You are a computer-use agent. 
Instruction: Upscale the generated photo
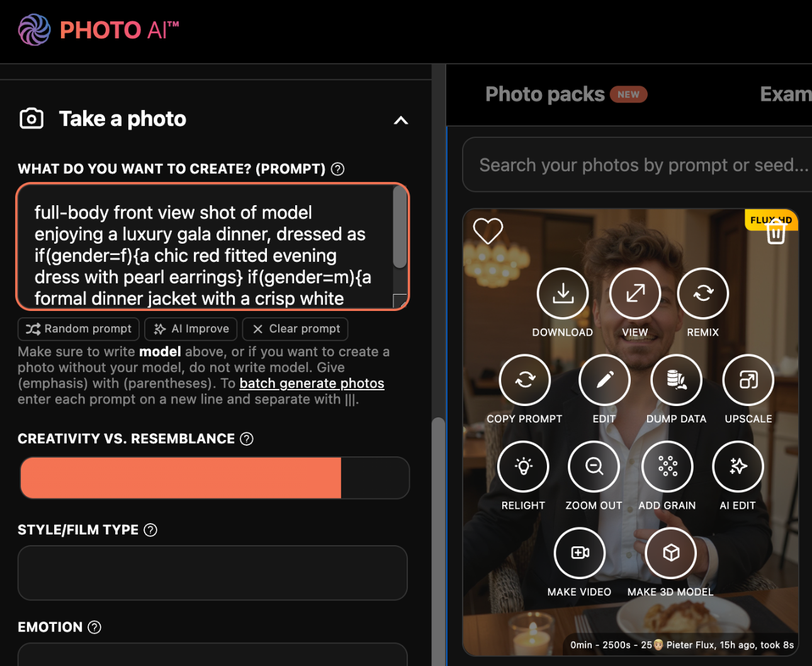(x=748, y=380)
